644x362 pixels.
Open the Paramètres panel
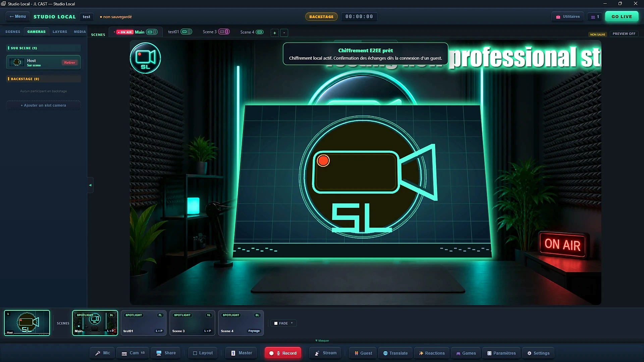[x=501, y=353]
